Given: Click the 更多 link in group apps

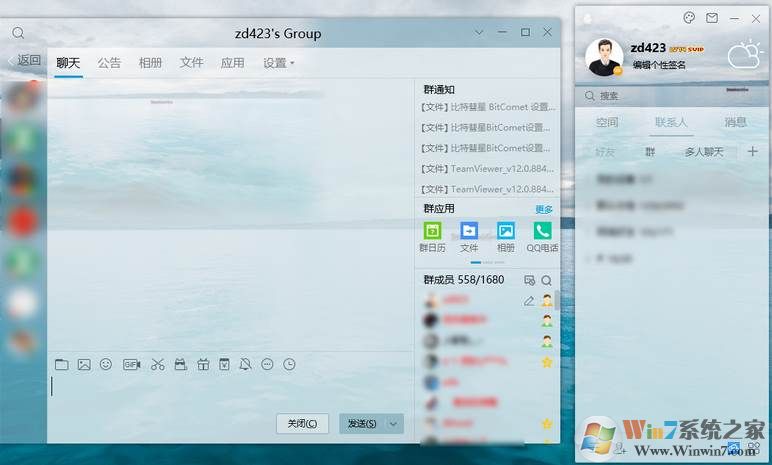Looking at the screenshot, I should (544, 209).
